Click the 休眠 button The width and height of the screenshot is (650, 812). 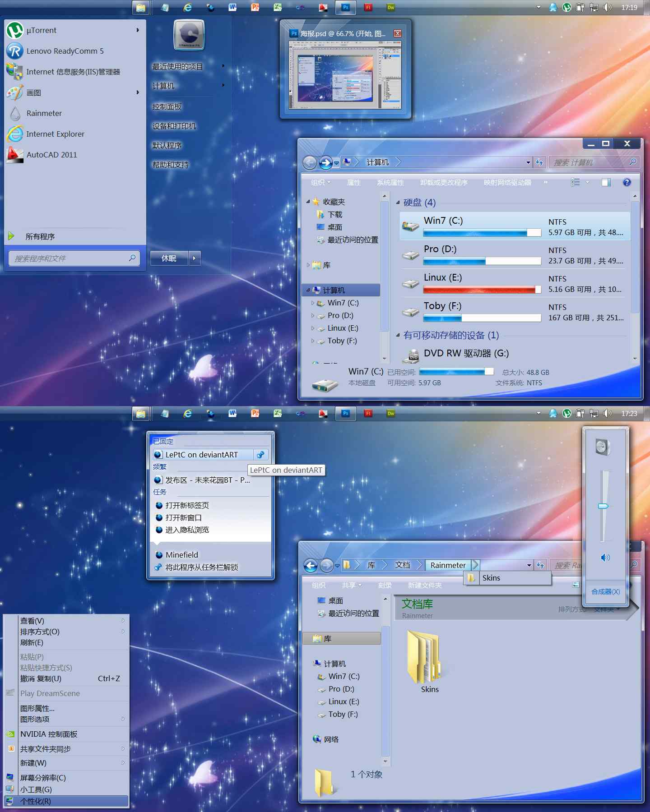[169, 258]
